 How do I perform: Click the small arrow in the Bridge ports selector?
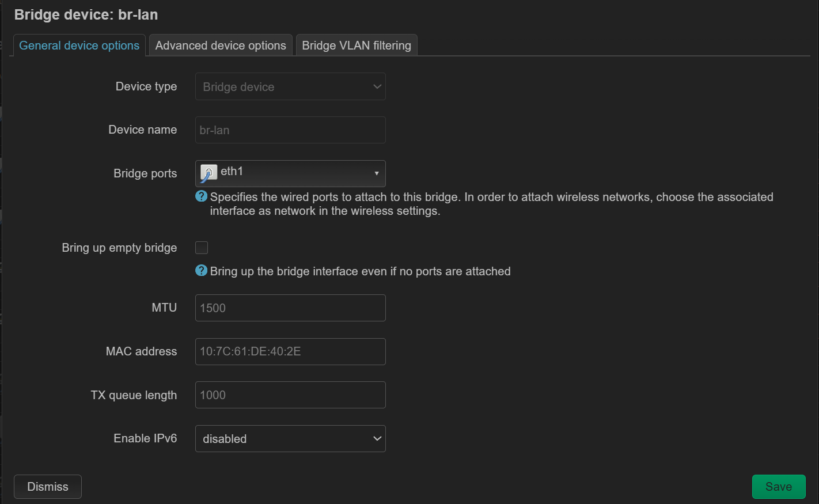click(376, 173)
